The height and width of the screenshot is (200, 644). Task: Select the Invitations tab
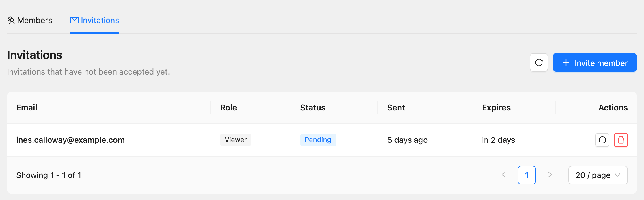[95, 20]
